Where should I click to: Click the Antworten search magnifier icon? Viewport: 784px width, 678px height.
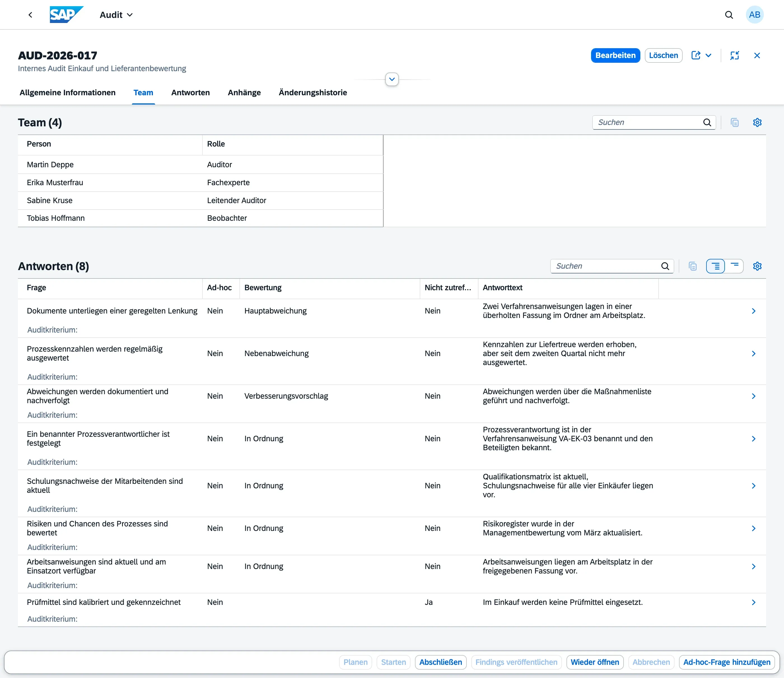click(665, 266)
